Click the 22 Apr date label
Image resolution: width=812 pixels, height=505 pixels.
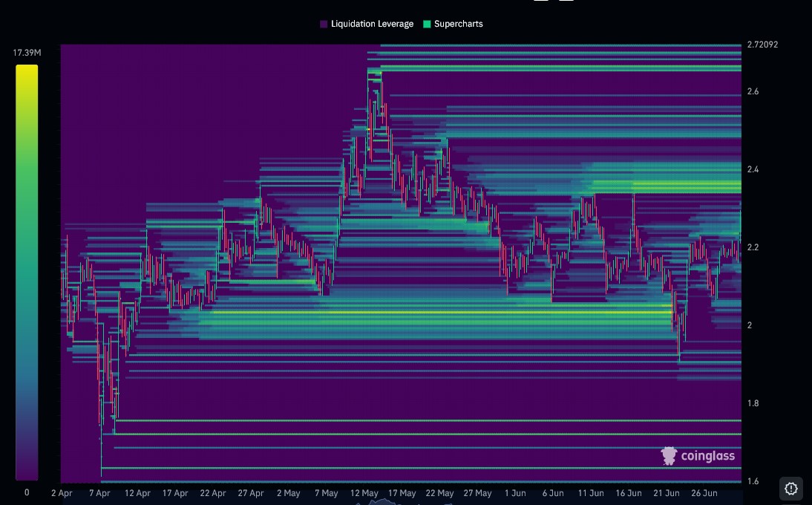point(213,493)
